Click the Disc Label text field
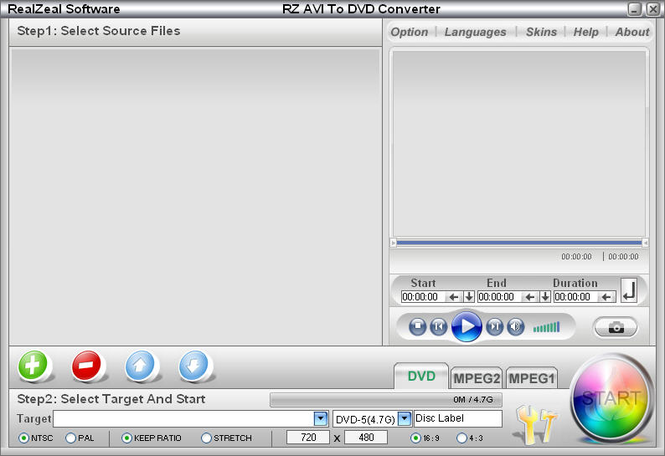 click(x=458, y=419)
